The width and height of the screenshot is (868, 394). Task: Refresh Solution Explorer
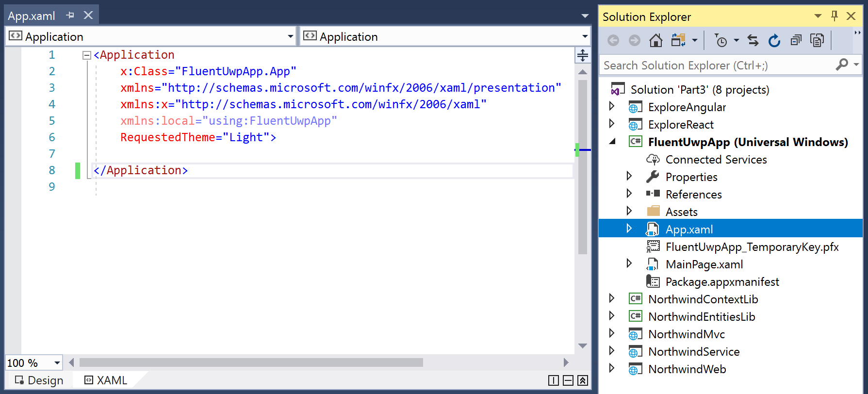pyautogui.click(x=774, y=40)
